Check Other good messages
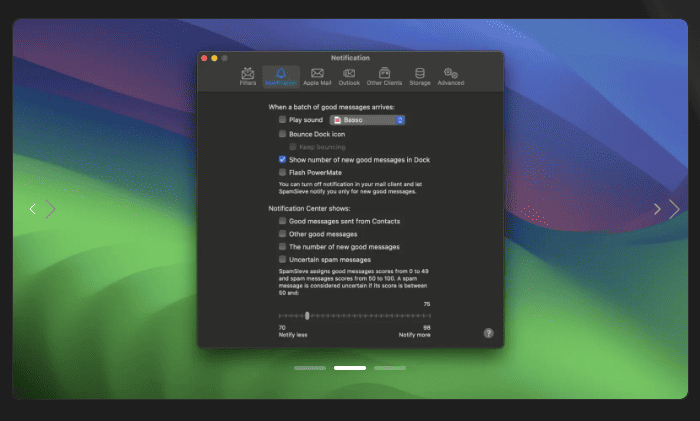This screenshot has width=700, height=421. (x=282, y=233)
